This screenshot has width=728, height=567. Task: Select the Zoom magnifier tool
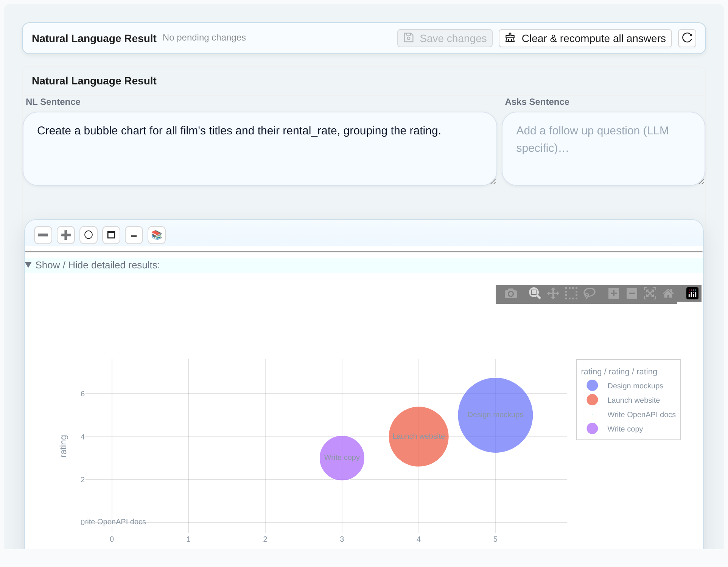pyautogui.click(x=535, y=293)
